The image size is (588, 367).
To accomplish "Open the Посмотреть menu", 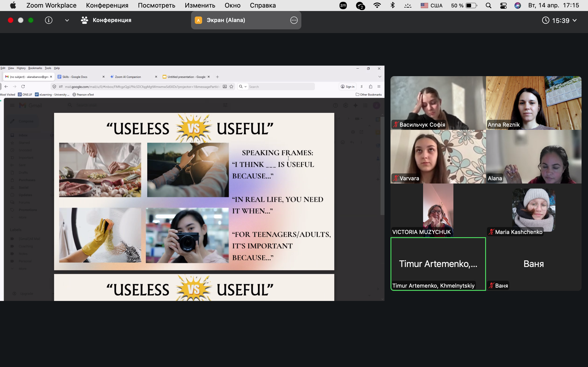I will [156, 5].
